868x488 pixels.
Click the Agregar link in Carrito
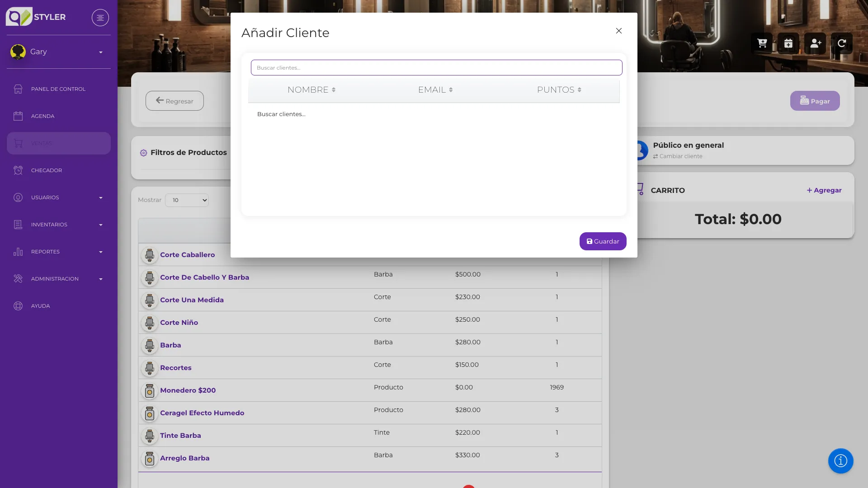[x=824, y=190]
